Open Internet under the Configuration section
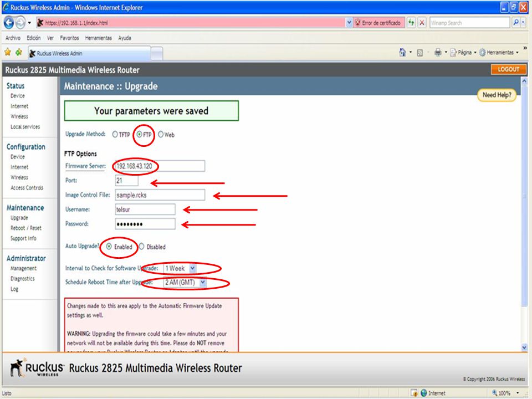The image size is (532, 399). pyautogui.click(x=19, y=167)
